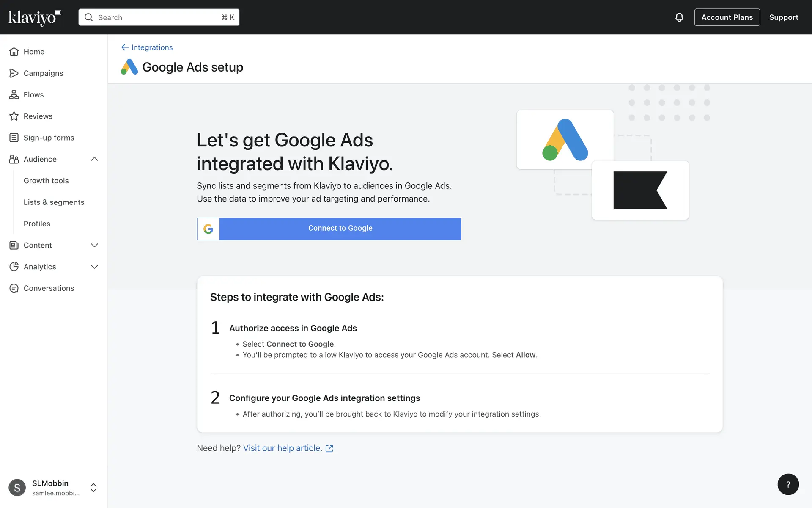Go to Growth tools submenu item
The width and height of the screenshot is (812, 508).
(x=46, y=181)
